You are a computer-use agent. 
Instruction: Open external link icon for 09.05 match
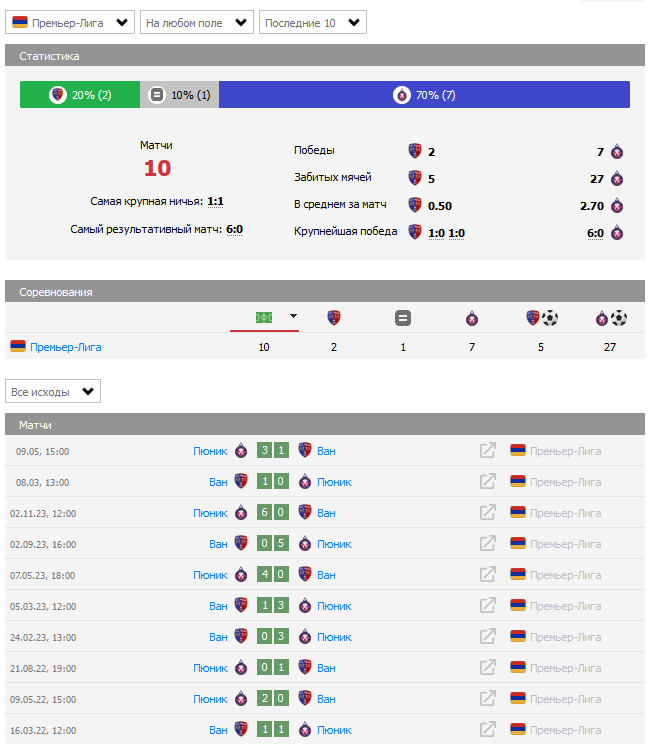pos(488,451)
